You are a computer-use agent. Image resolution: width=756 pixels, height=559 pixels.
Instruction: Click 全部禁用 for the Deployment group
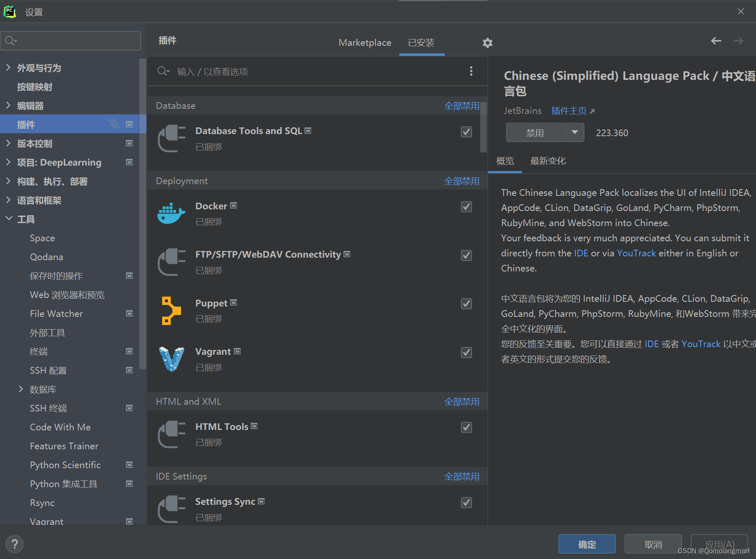[462, 181]
